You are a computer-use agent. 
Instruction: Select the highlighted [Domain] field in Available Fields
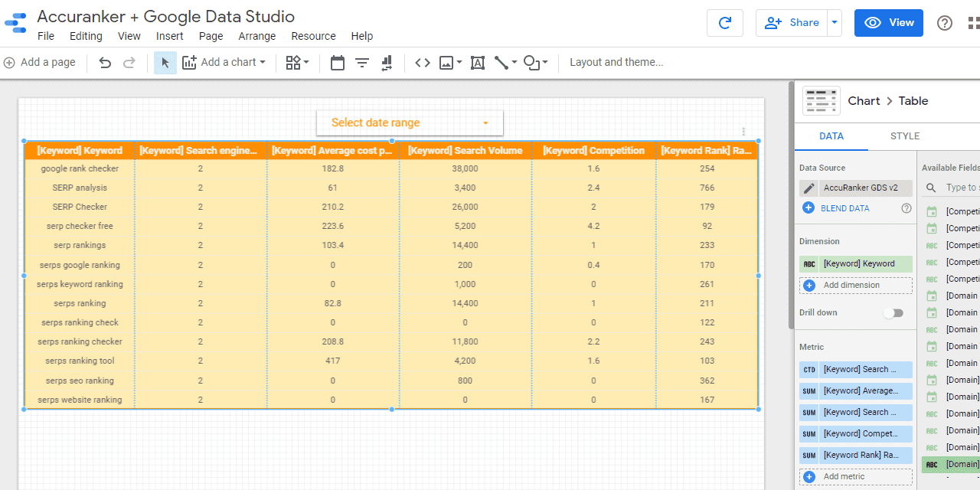(x=952, y=464)
